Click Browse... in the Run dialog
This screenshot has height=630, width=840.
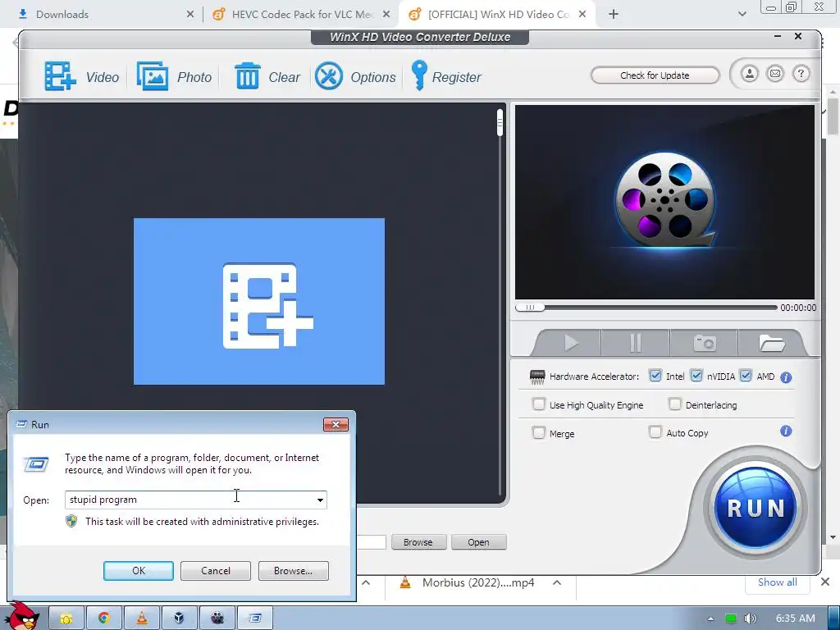[293, 571]
